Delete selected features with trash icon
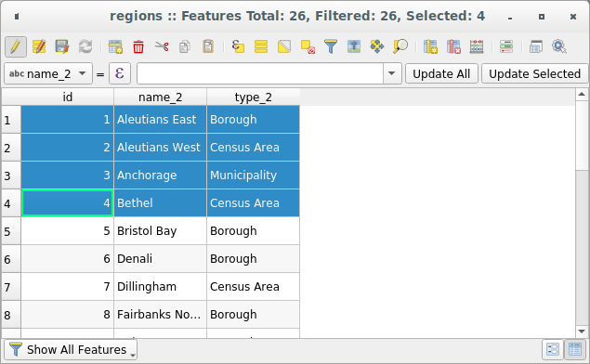The image size is (590, 364). pos(138,47)
